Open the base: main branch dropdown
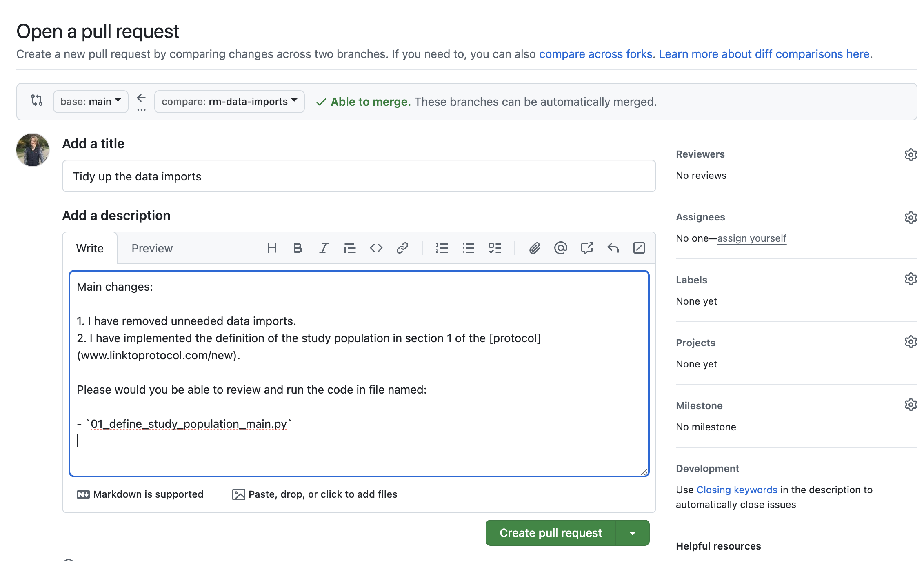Image resolution: width=924 pixels, height=561 pixels. tap(91, 101)
